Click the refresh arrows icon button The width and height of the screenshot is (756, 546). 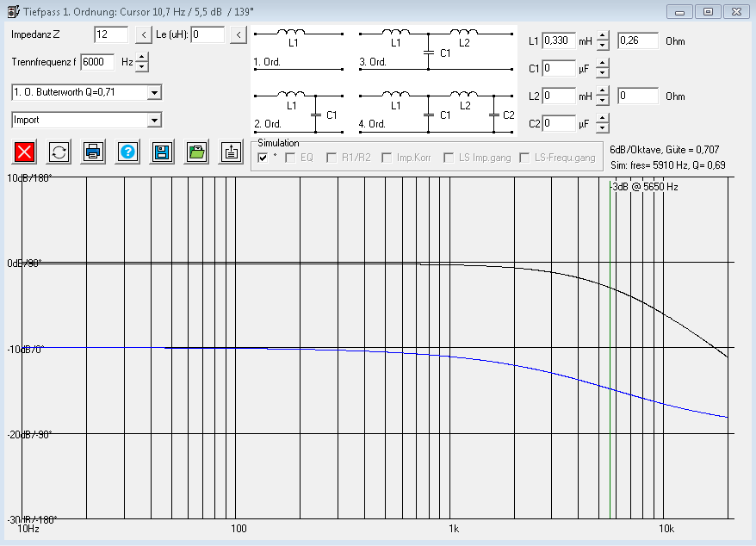(59, 152)
